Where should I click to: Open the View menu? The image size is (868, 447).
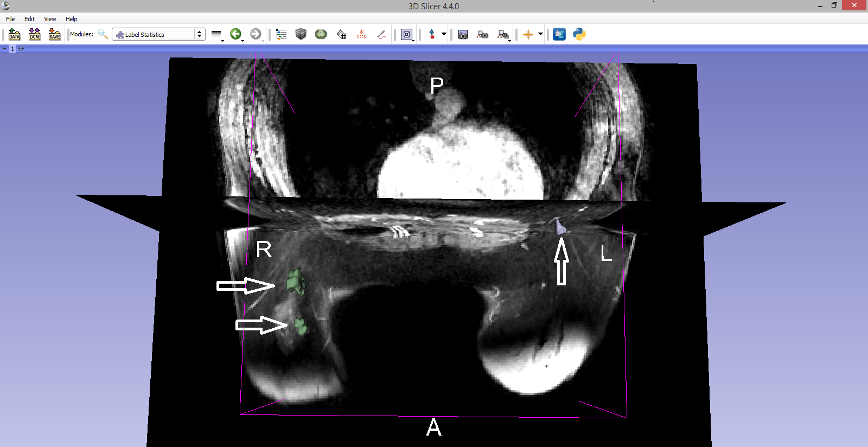click(50, 19)
